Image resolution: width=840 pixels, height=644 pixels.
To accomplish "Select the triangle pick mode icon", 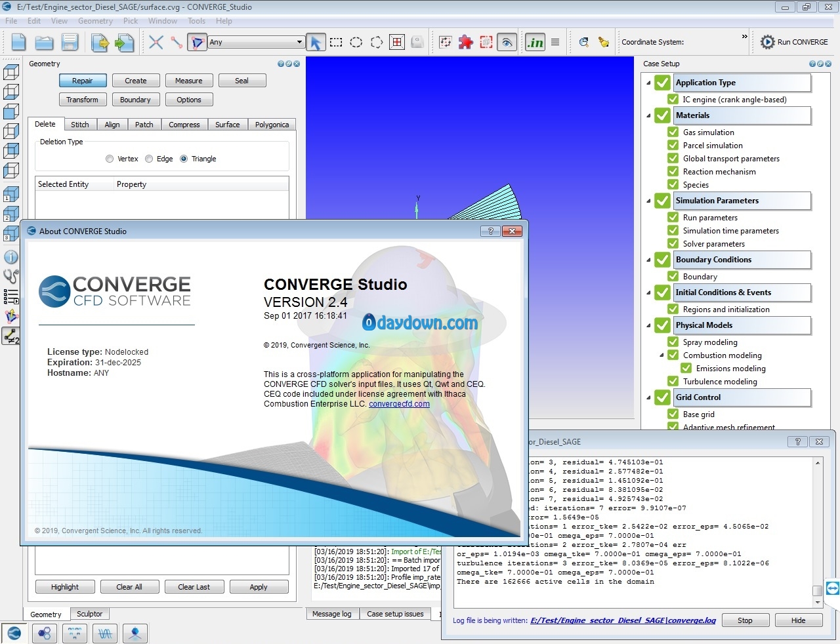I will pos(197,43).
